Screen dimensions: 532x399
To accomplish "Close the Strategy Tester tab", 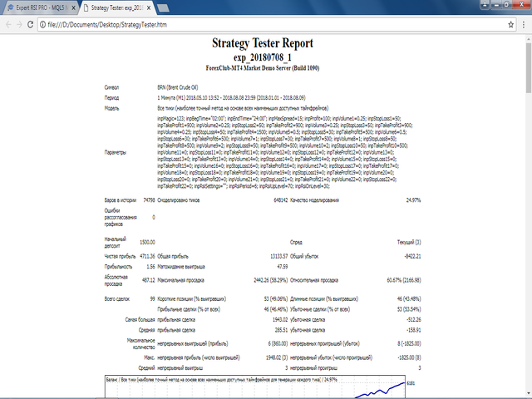I will (x=149, y=7).
